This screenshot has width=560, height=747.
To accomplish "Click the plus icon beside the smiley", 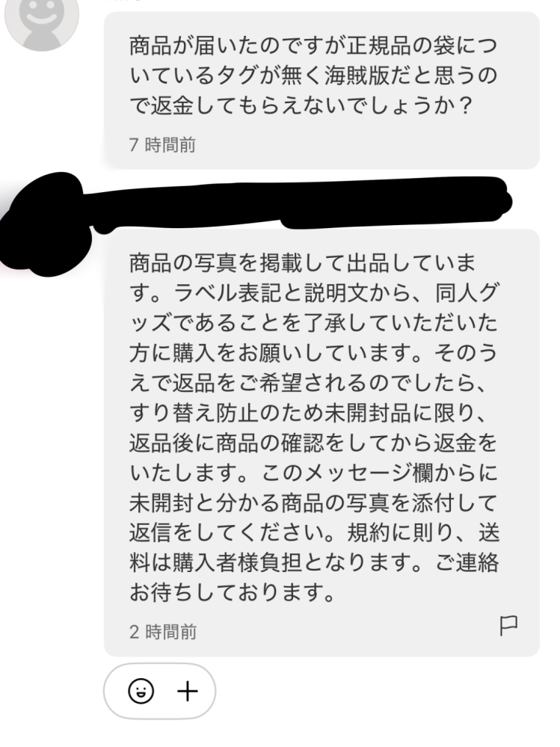I will click(x=188, y=691).
